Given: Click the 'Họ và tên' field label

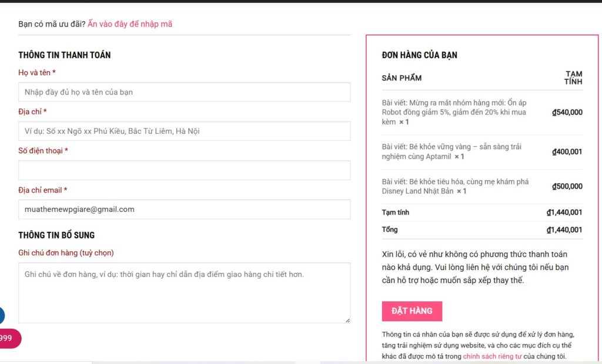Looking at the screenshot, I should pyautogui.click(x=36, y=73).
